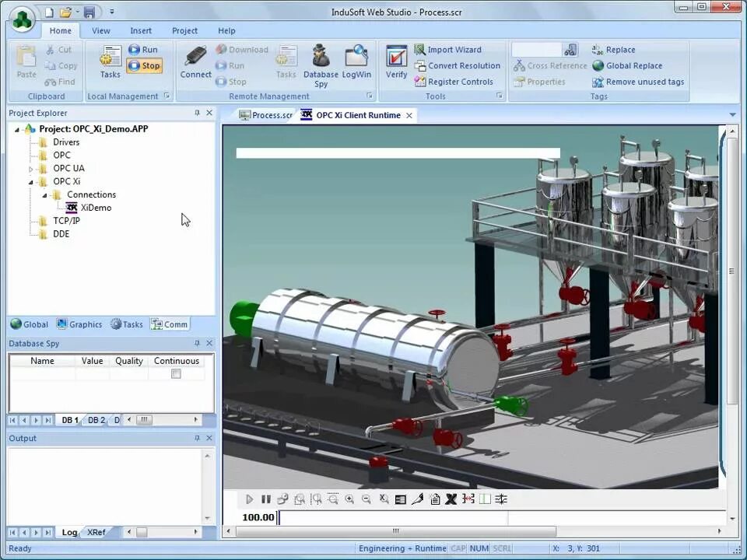Close the OPC Xi Client Runtime tab

click(409, 115)
